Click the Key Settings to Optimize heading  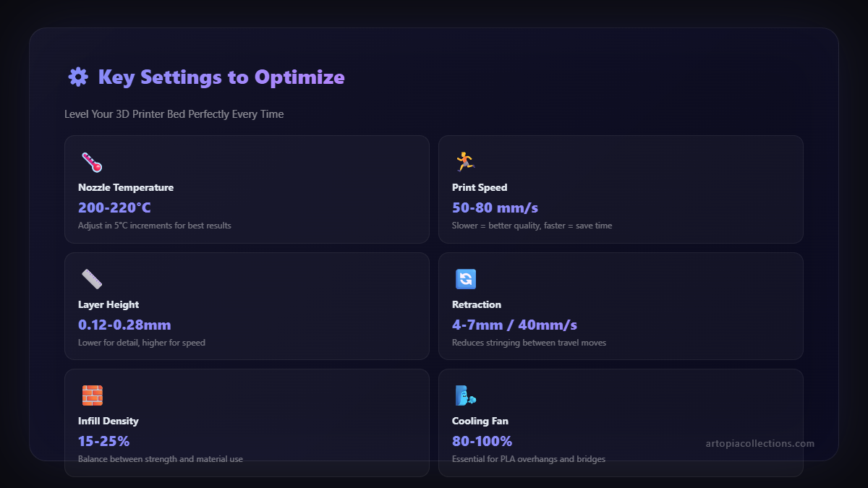[x=221, y=77]
